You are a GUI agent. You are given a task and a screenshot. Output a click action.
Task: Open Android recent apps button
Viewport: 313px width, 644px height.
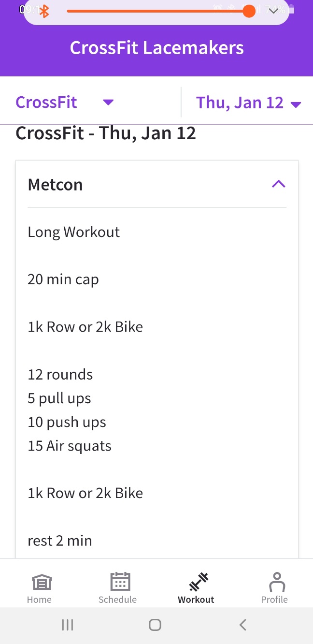point(68,625)
